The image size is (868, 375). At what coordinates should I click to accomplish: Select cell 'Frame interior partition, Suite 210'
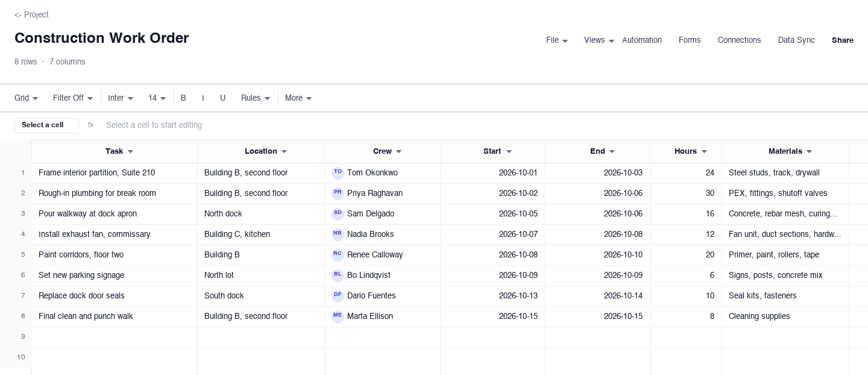click(115, 174)
